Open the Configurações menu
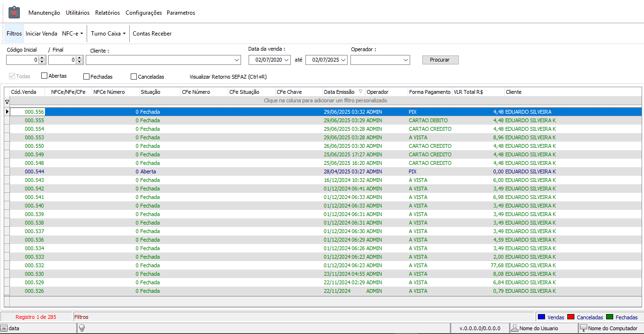 point(143,13)
